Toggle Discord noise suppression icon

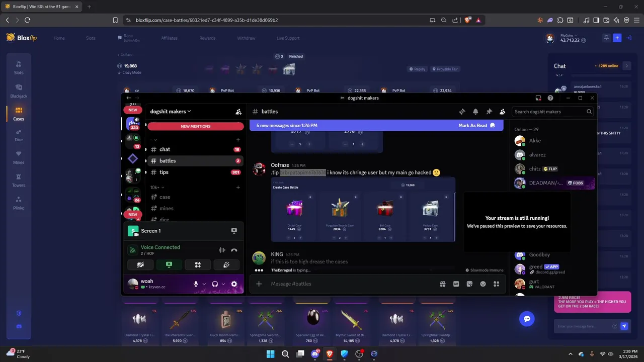coord(222,250)
